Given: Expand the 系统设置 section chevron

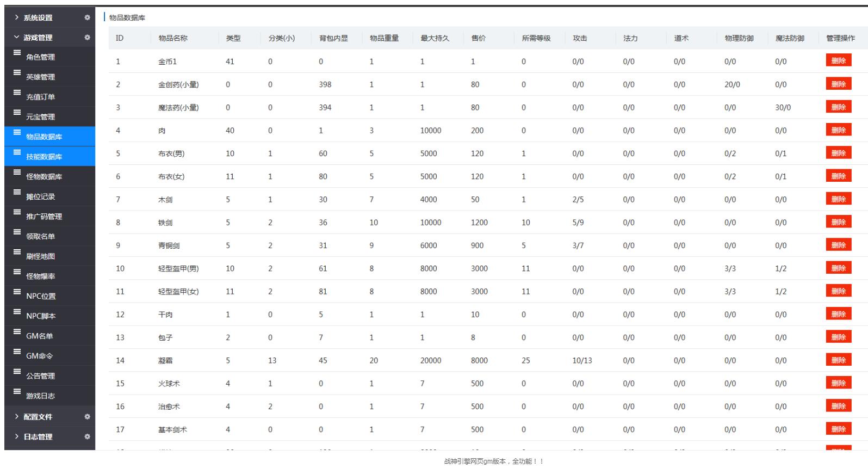Looking at the screenshot, I should [16, 17].
